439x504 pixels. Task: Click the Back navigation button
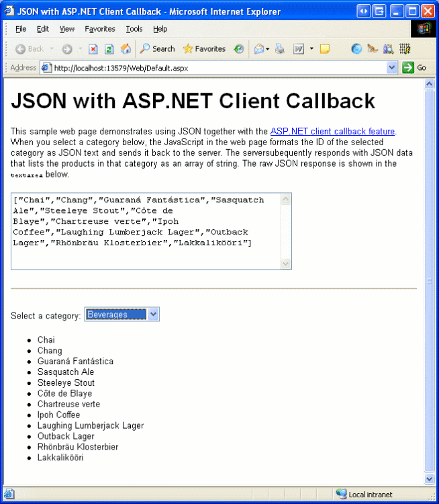(29, 49)
